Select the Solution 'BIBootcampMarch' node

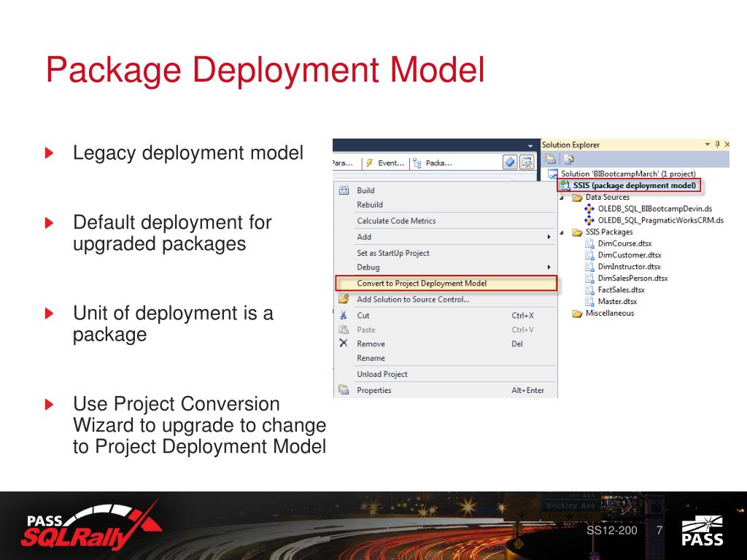pyautogui.click(x=628, y=174)
